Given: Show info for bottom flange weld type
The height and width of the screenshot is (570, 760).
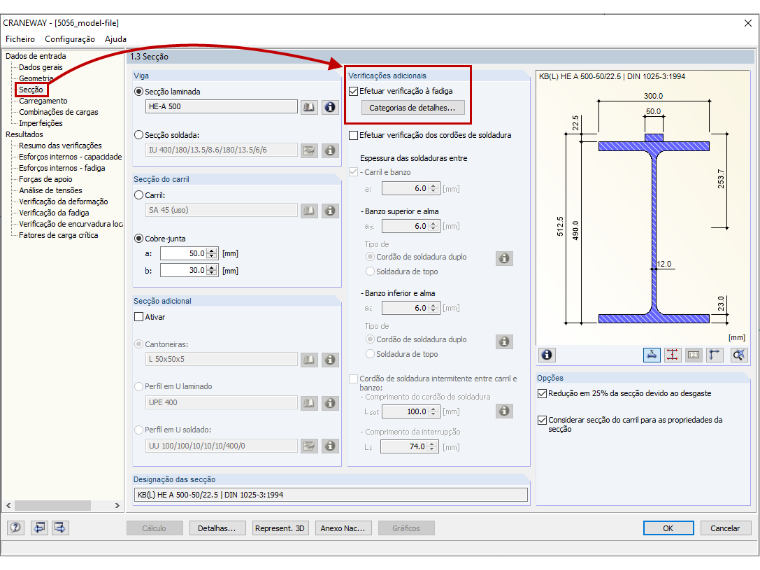Looking at the screenshot, I should (x=504, y=341).
